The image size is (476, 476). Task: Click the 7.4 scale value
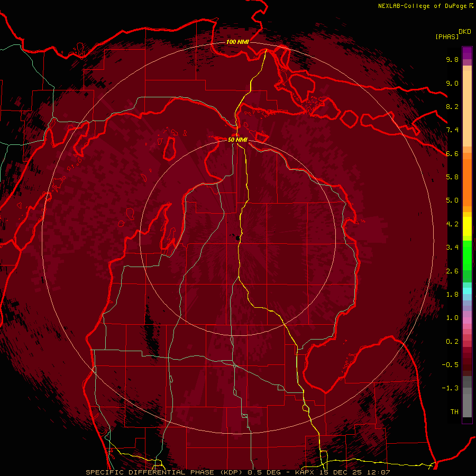452,130
